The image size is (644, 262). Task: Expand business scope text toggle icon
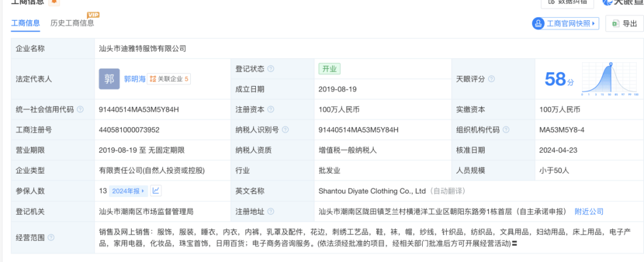pyautogui.click(x=514, y=243)
